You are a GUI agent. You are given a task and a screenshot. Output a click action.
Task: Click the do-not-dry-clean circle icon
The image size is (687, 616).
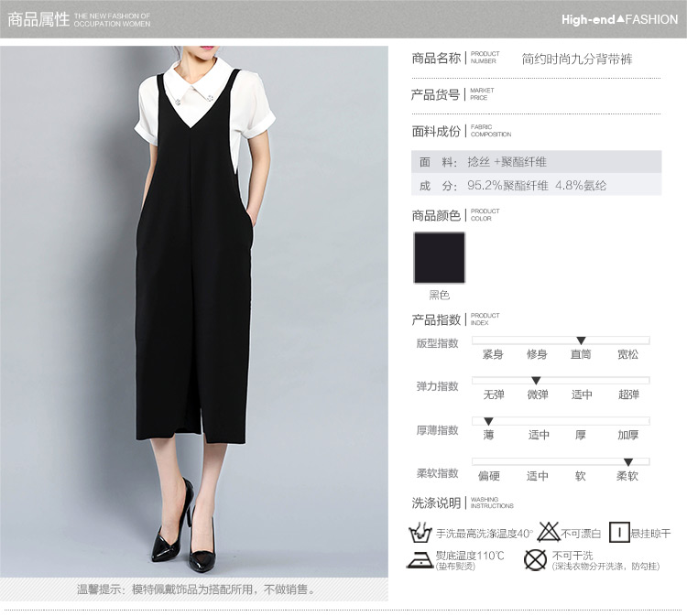(536, 560)
